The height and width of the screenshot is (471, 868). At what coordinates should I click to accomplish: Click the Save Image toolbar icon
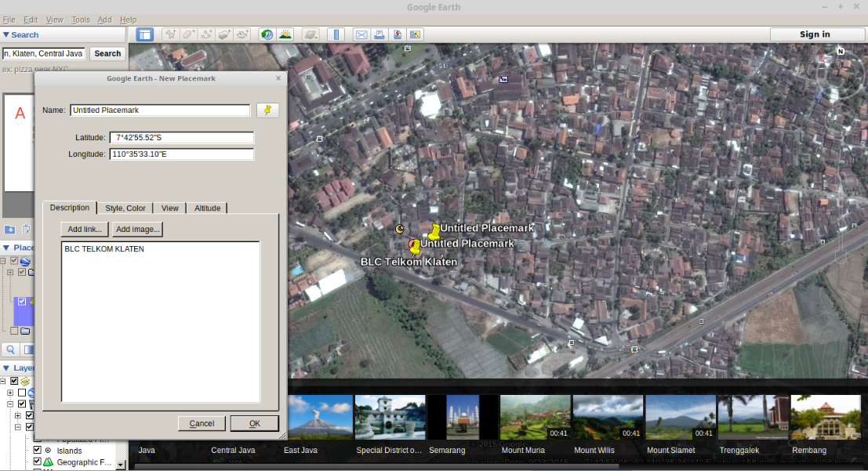tap(415, 34)
